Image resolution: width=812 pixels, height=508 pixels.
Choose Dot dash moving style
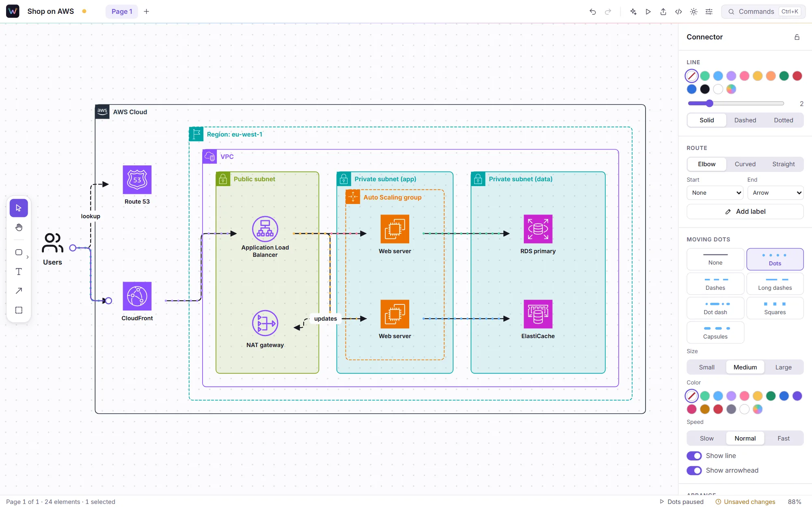tap(715, 308)
